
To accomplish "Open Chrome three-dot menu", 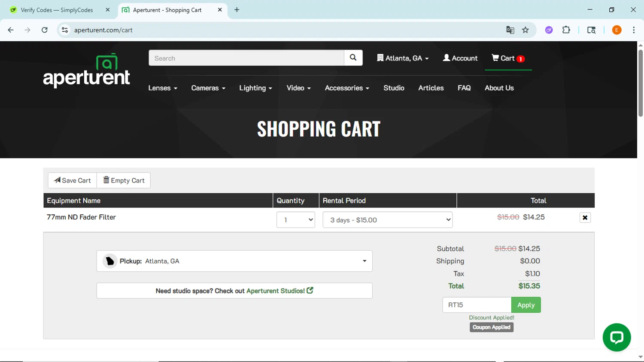I will coord(634,30).
